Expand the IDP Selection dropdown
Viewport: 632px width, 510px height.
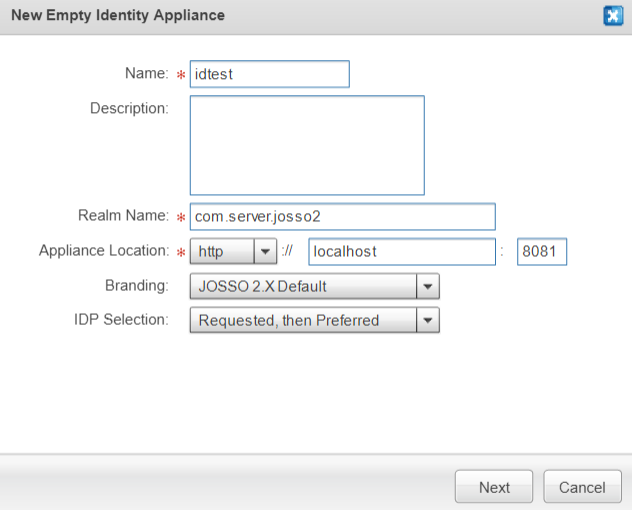(x=314, y=320)
